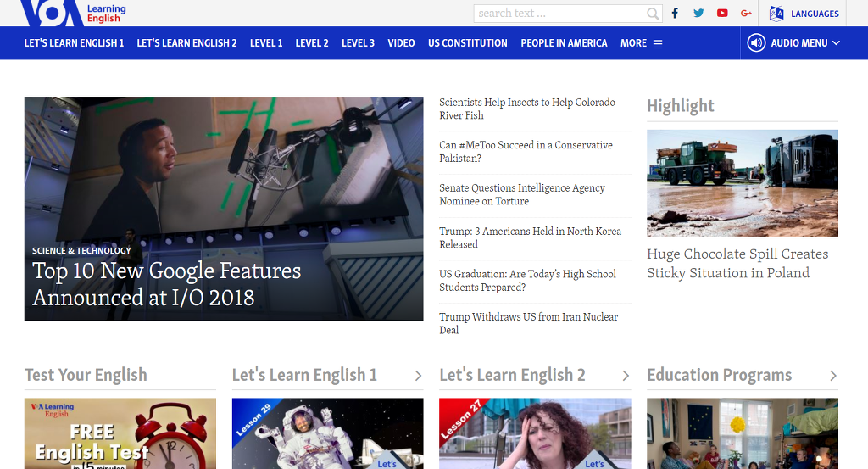The image size is (868, 469).
Task: Click the Languages translate icon
Action: coord(776,14)
